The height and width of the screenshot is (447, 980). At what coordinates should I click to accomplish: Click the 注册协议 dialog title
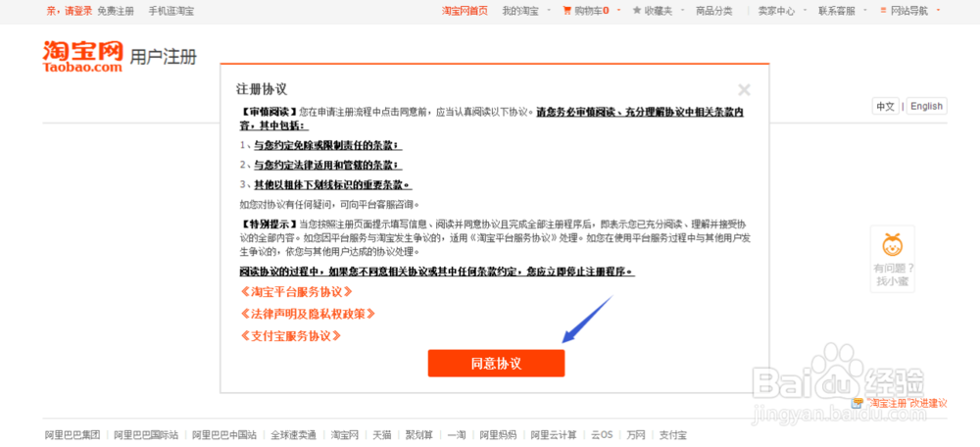pos(262,89)
